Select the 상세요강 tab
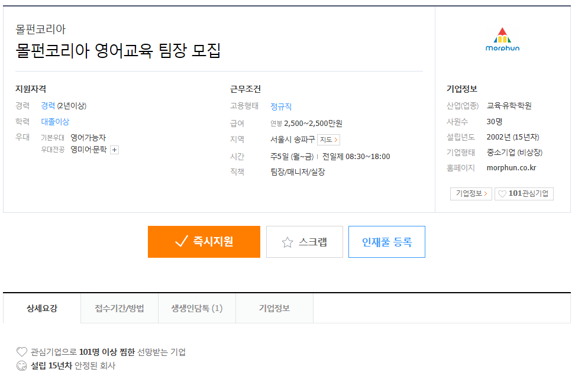The height and width of the screenshot is (392, 575). [42, 309]
